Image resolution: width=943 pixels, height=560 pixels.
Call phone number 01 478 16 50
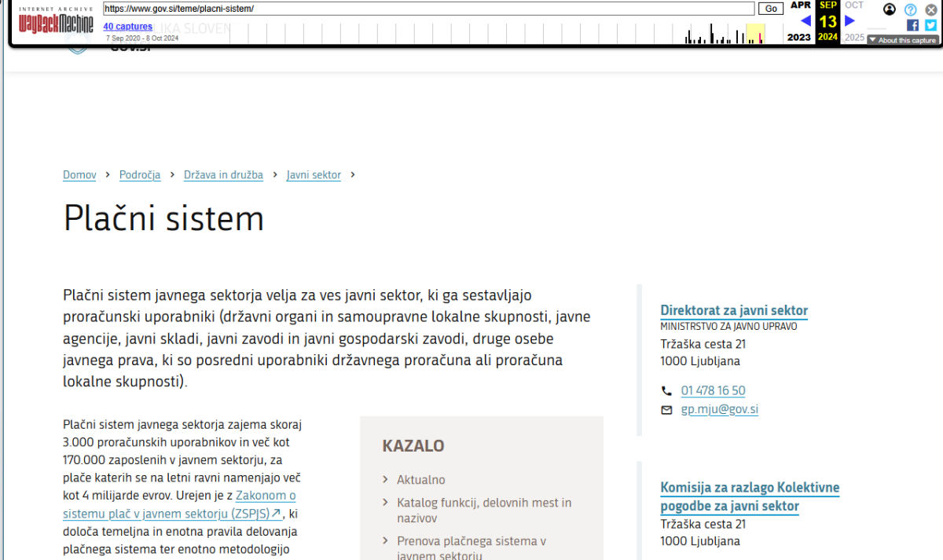[714, 390]
